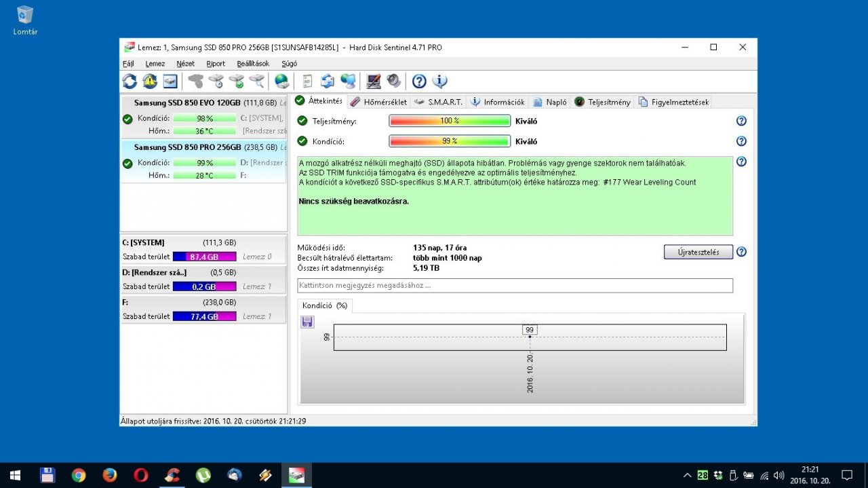Switch to the Teljesítmény tab

[x=602, y=102]
